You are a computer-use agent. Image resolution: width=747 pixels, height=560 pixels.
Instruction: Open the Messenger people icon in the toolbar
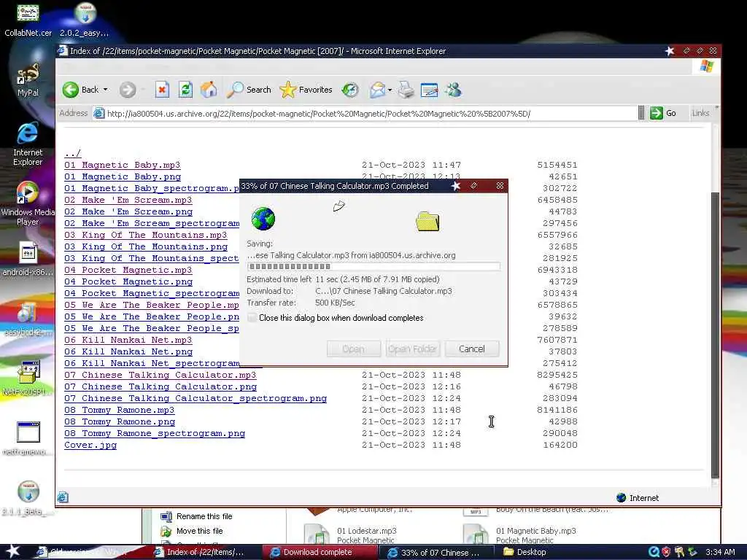click(453, 90)
